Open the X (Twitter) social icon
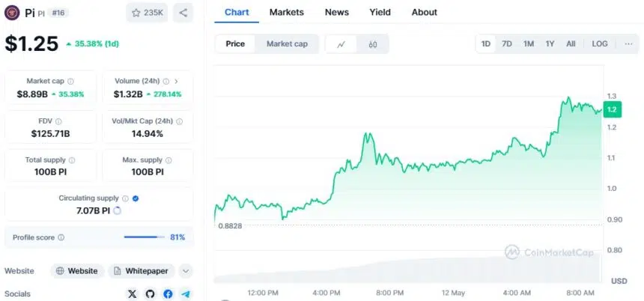This screenshot has height=301, width=644. (133, 294)
